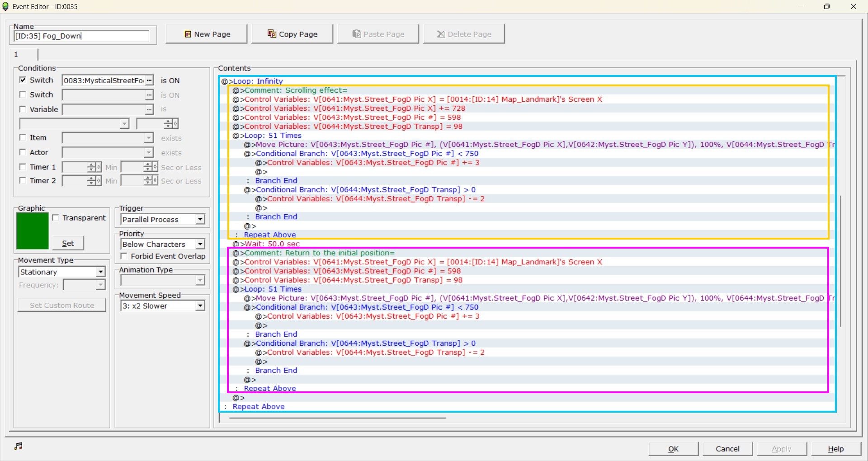Click the Set graphic button

point(68,243)
